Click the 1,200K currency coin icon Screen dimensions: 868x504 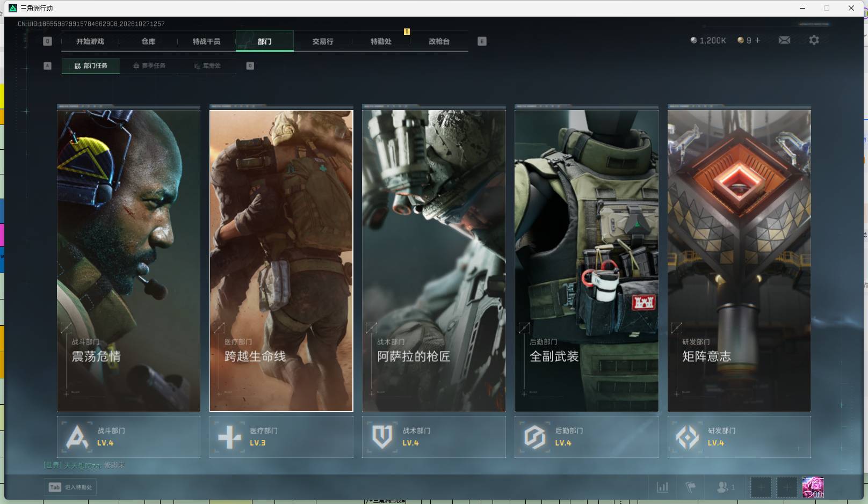click(693, 40)
